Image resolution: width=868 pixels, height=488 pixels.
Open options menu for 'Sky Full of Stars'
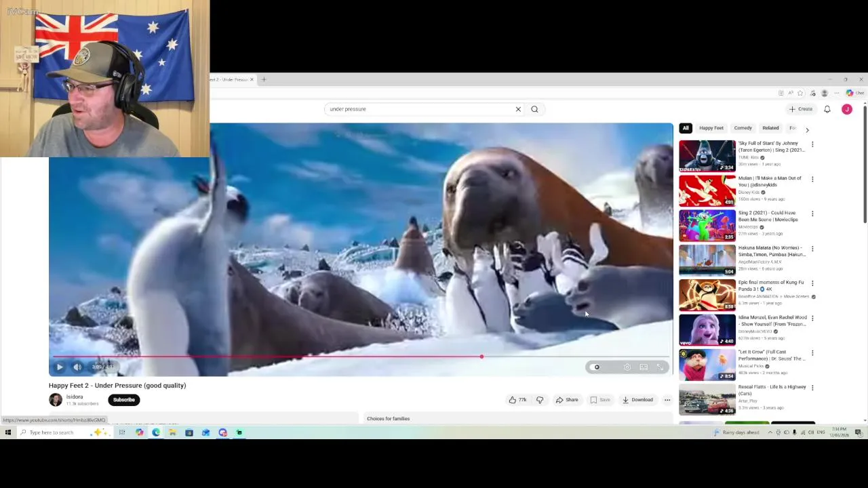coord(812,144)
